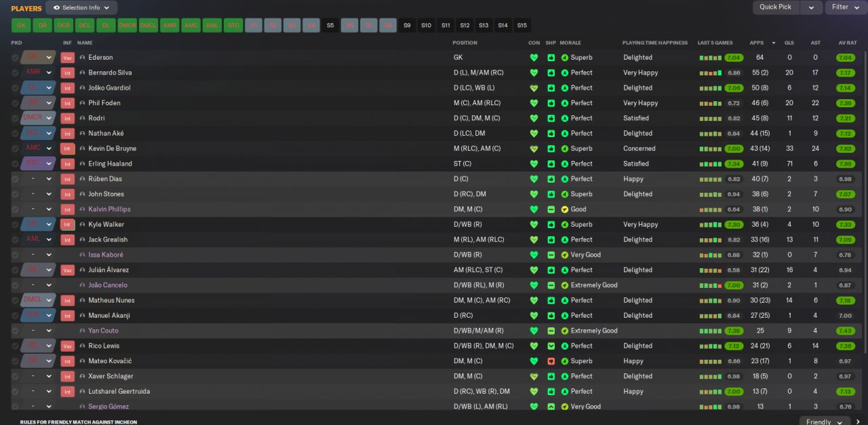Image resolution: width=868 pixels, height=425 pixels.
Task: Toggle the picked checkmark for Matheus Nunes
Action: [x=15, y=300]
